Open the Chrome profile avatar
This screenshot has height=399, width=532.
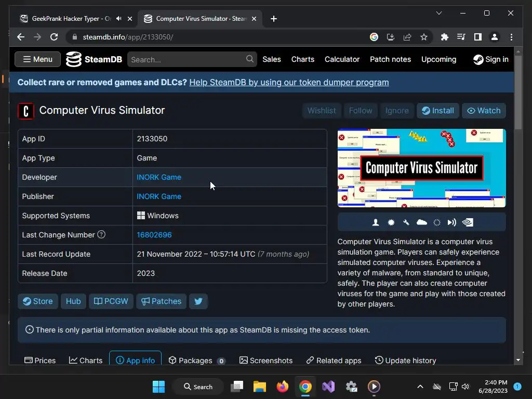tap(495, 37)
